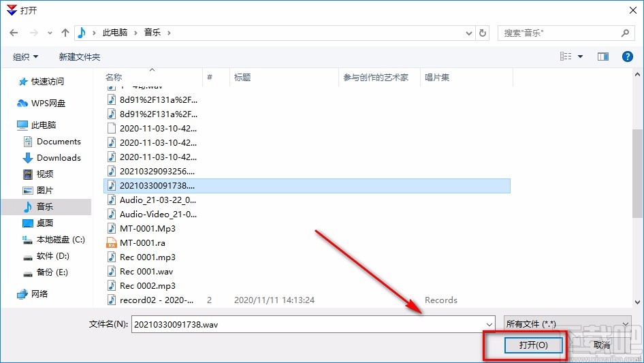Select the MT-0001.Mp3 file
The width and height of the screenshot is (644, 363).
(x=148, y=229)
